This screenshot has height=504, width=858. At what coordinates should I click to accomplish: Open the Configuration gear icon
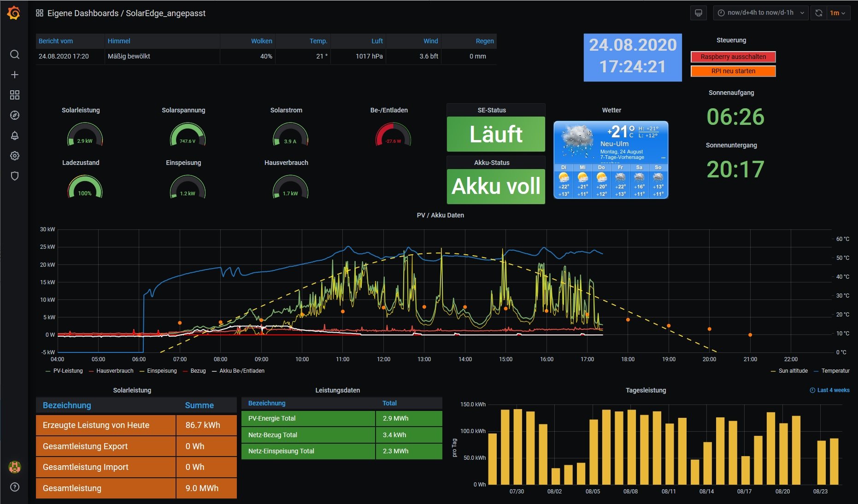click(15, 156)
